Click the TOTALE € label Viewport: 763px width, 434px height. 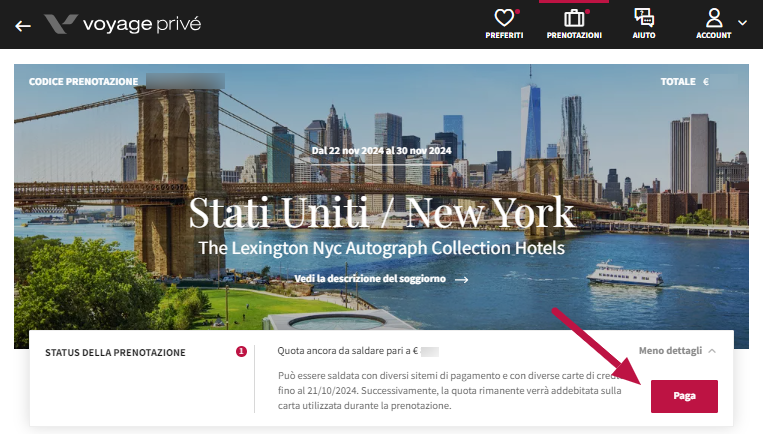[x=684, y=82]
